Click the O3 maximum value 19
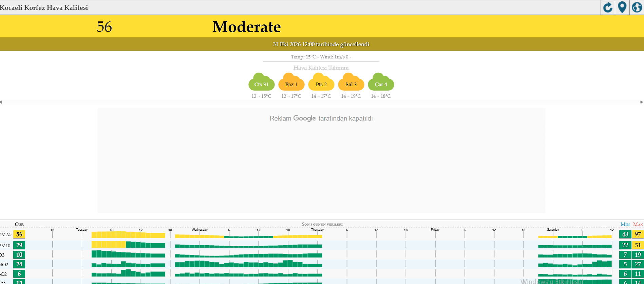 click(638, 255)
